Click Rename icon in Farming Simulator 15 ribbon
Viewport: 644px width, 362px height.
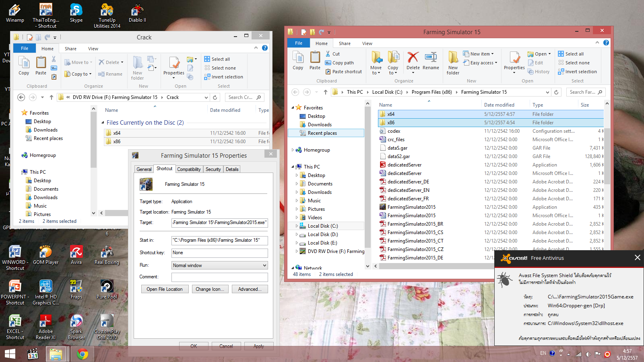[431, 61]
